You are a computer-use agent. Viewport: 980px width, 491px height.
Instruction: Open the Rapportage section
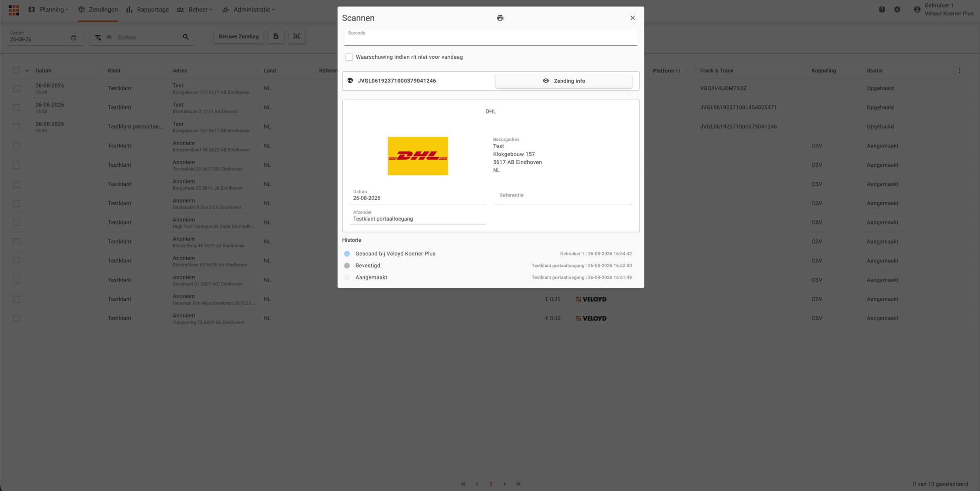point(147,10)
